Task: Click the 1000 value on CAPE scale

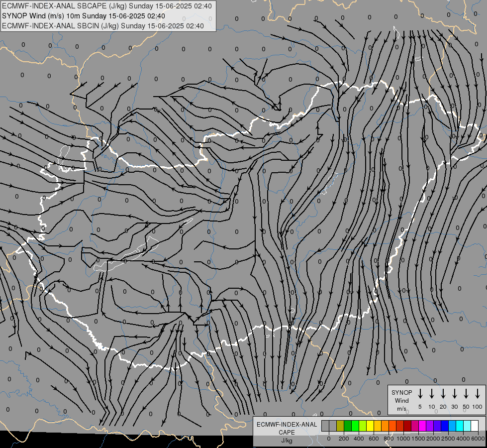Action: [x=403, y=439]
